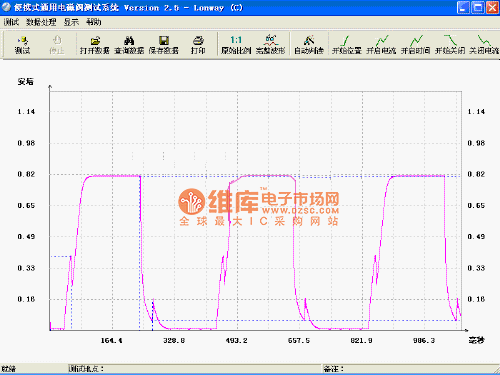This screenshot has width=500, height=375.
Task: Print the waveform using printer icon
Action: [x=198, y=45]
